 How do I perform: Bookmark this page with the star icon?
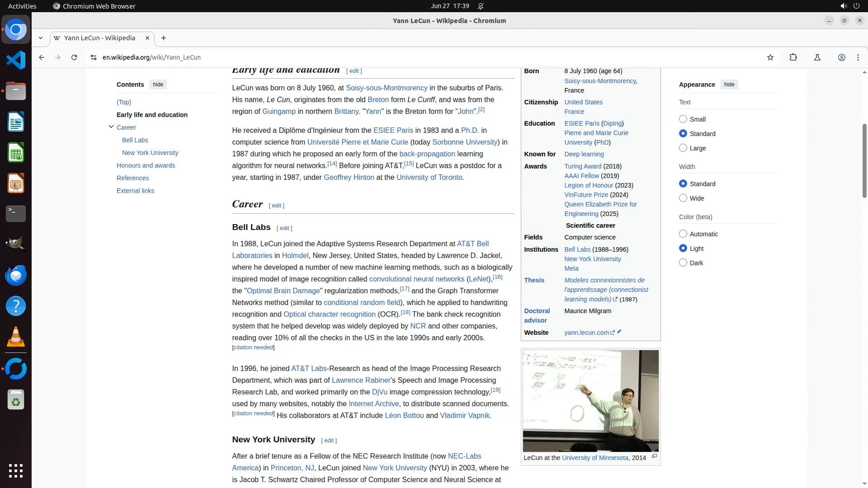pos(770,57)
